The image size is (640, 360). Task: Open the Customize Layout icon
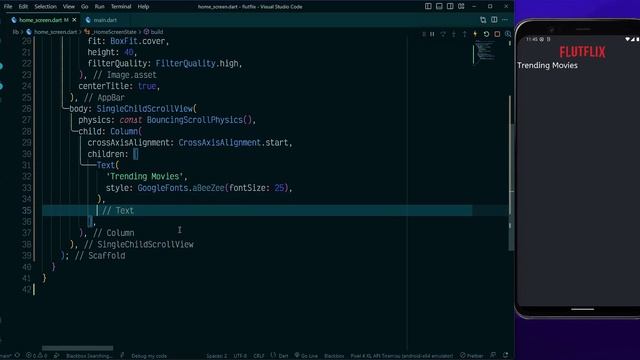(461, 7)
